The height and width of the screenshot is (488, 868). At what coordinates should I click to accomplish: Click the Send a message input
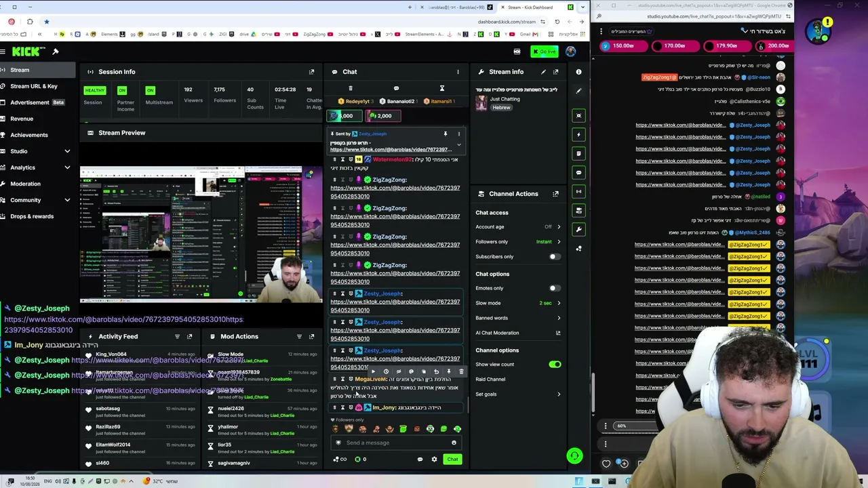395,443
